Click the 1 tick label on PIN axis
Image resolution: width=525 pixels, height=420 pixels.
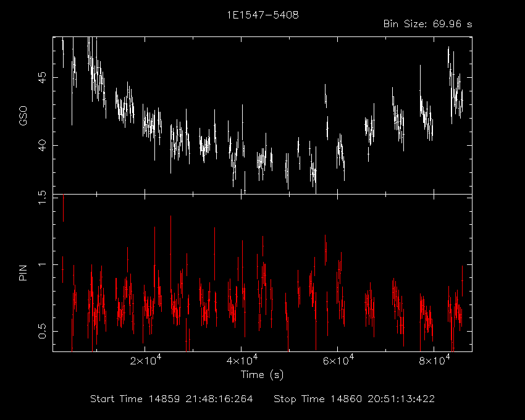(42, 264)
